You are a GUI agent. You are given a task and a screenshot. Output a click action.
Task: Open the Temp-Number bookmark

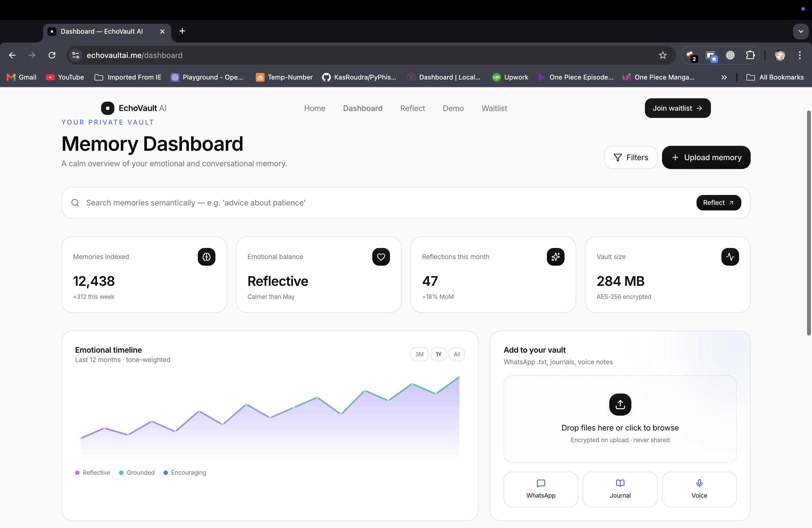(284, 77)
